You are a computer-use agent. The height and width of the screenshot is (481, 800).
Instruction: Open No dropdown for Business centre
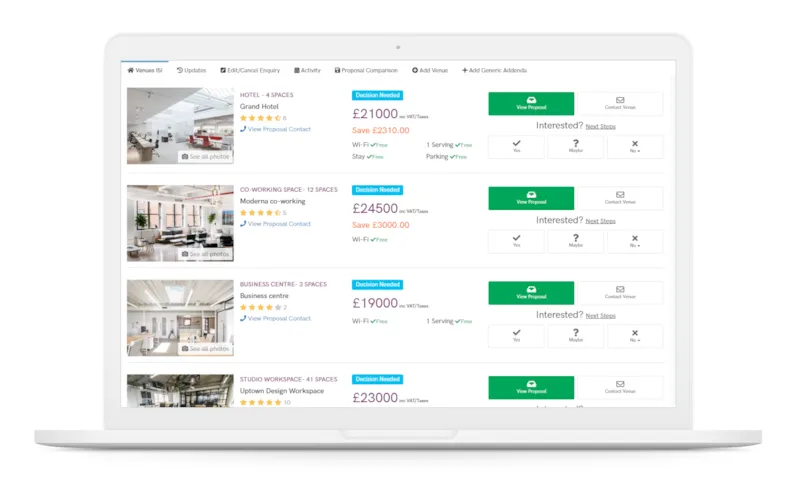(x=635, y=336)
